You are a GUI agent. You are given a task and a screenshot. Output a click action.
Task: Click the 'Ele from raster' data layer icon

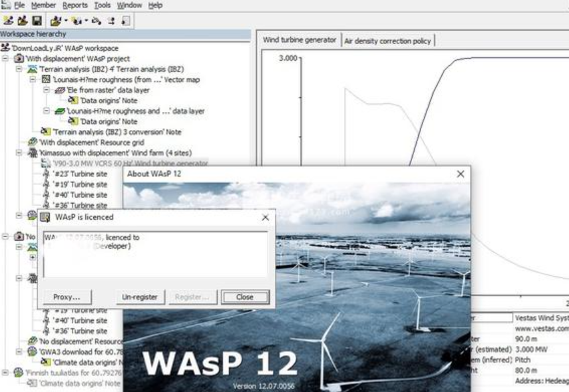click(60, 90)
